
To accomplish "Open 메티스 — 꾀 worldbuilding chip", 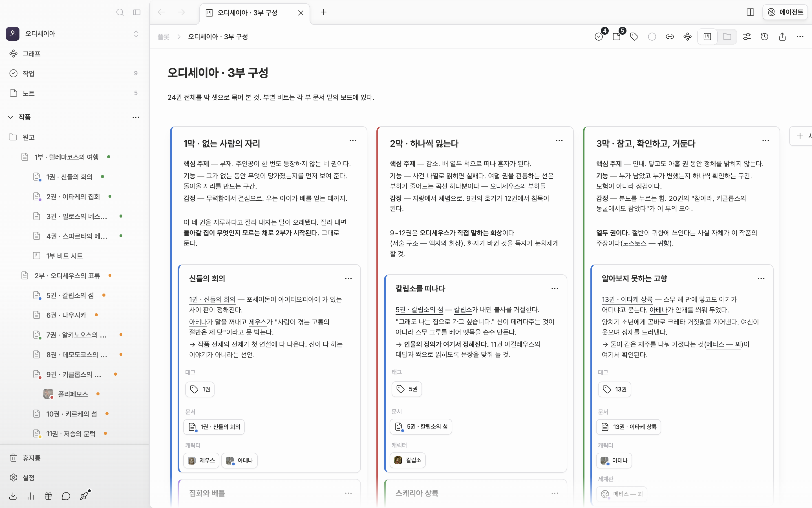I will (622, 494).
